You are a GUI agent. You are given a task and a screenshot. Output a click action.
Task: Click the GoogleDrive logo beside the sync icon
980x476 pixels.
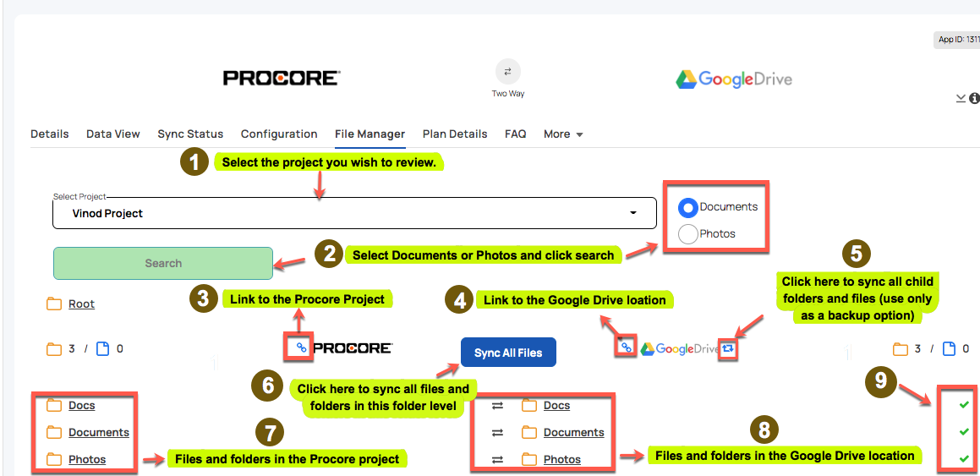click(x=679, y=348)
